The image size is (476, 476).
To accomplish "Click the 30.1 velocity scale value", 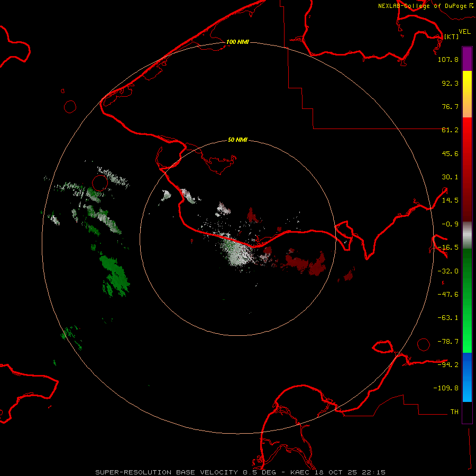I will pos(450,177).
